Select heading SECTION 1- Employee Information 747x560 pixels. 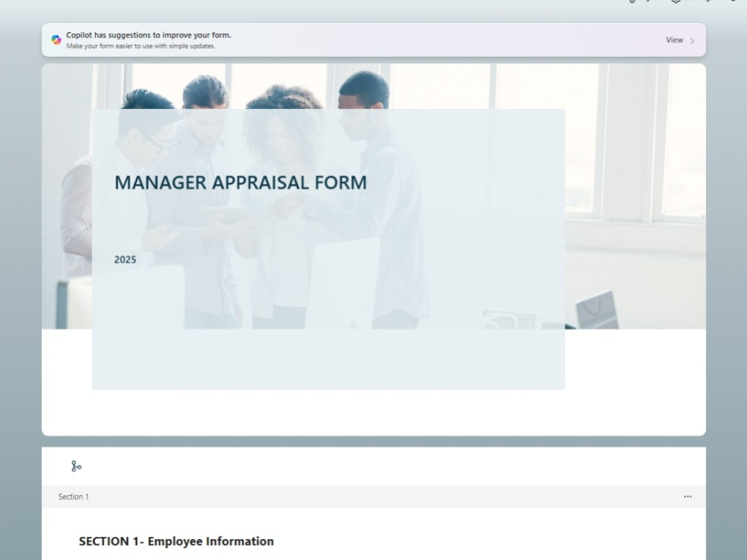click(176, 541)
